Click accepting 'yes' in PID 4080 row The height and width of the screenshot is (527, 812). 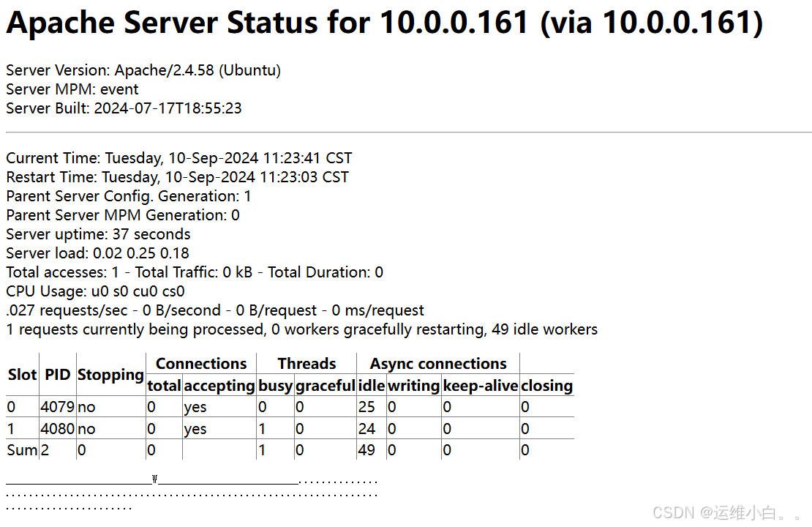pyautogui.click(x=195, y=430)
